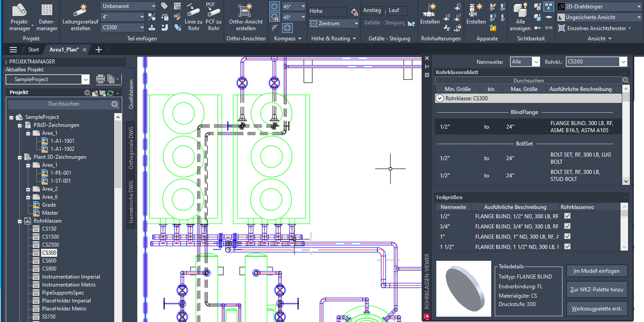Image resolution: width=644 pixels, height=322 pixels.
Task: Click the magnifier icon in Projekt header
Action: pyautogui.click(x=88, y=93)
